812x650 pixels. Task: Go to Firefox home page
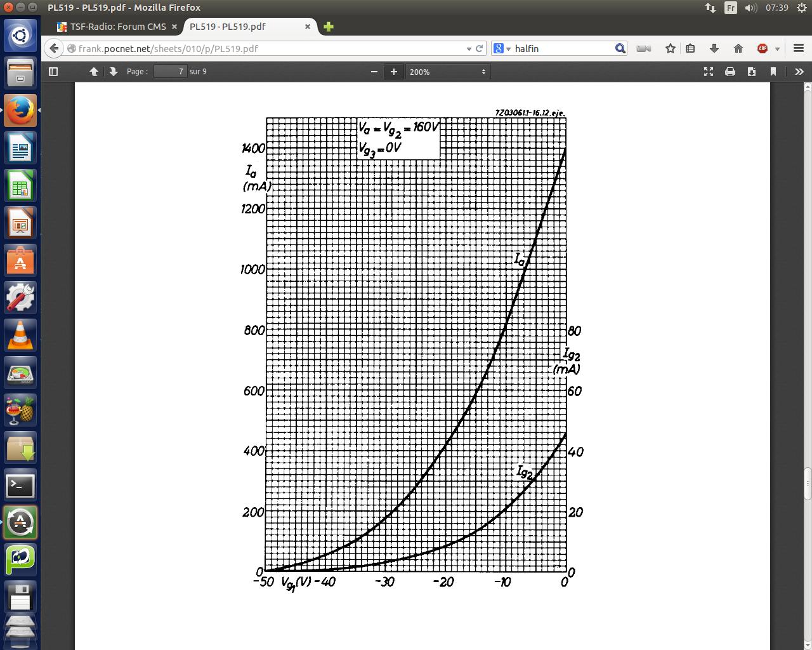738,48
